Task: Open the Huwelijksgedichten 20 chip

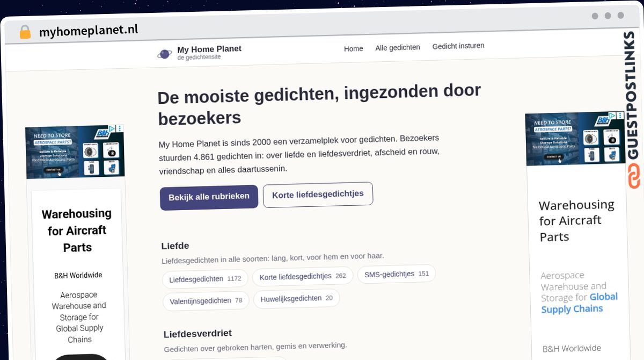Action: [296, 298]
